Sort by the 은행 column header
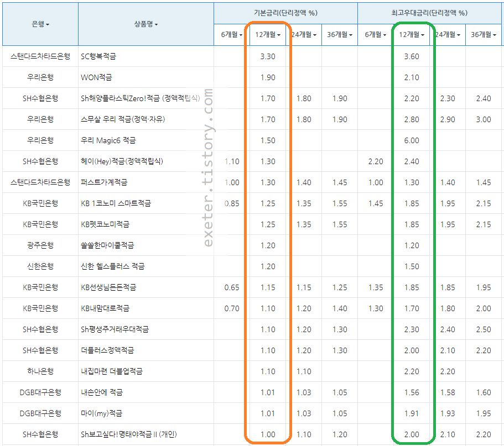The width and height of the screenshot is (504, 446). [40, 24]
